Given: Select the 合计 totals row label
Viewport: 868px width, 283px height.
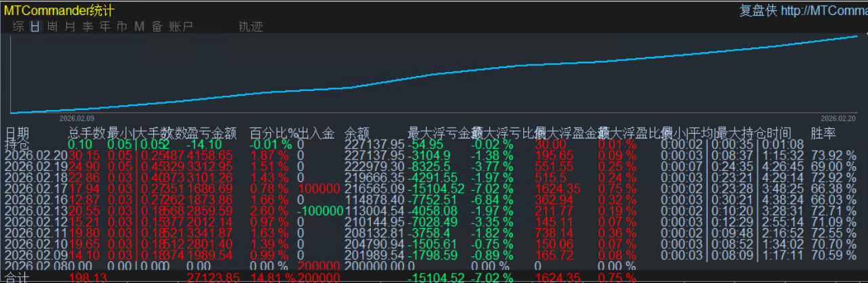Looking at the screenshot, I should point(18,278).
